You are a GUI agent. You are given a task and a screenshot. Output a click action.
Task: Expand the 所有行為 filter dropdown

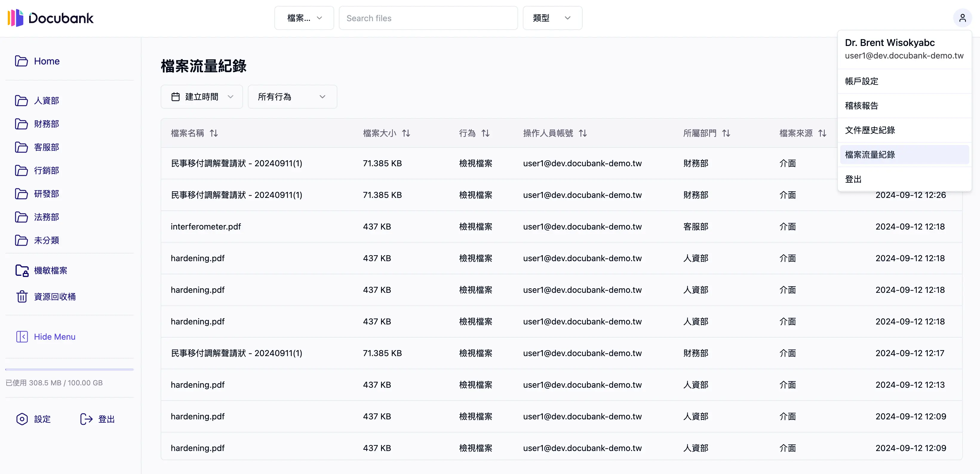292,97
